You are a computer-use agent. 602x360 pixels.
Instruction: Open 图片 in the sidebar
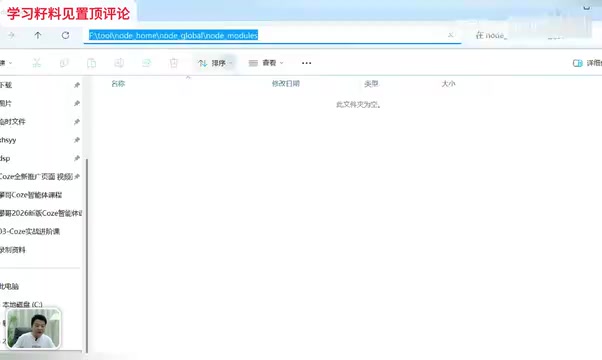[x=40, y=103]
